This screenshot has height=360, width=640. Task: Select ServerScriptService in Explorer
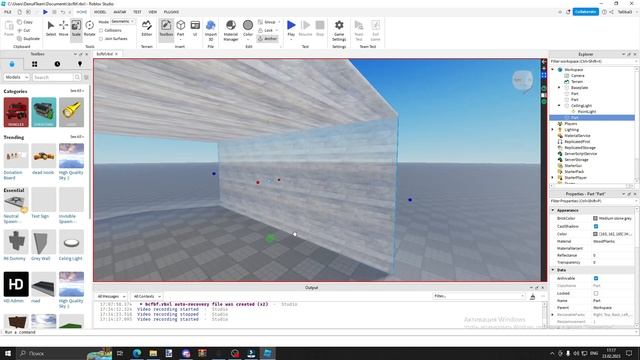pos(580,153)
